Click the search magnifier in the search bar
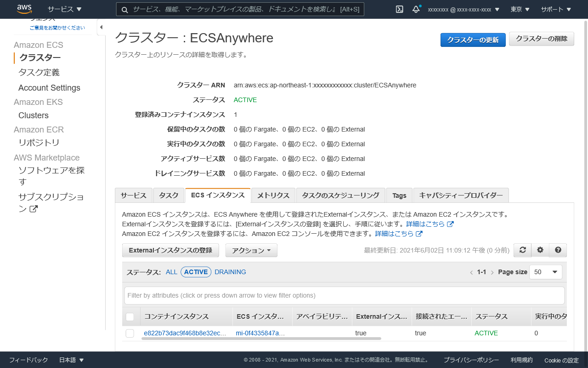588x368 pixels. pos(124,9)
